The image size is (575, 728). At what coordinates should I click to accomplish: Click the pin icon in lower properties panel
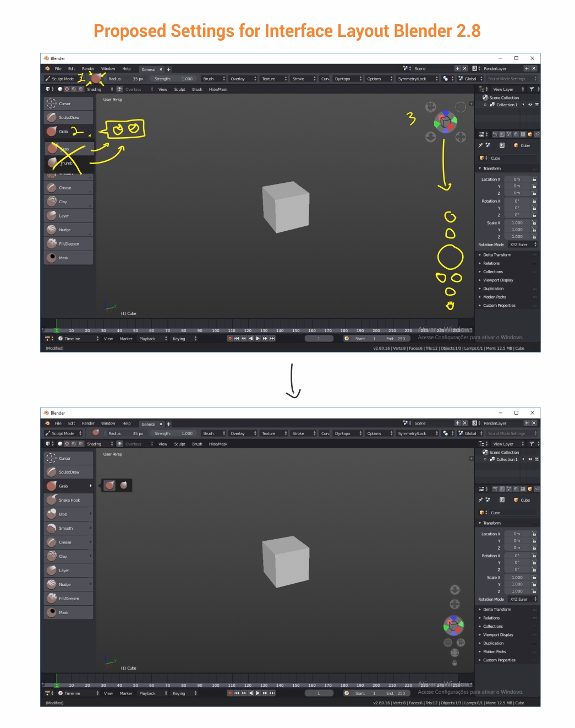(x=480, y=500)
